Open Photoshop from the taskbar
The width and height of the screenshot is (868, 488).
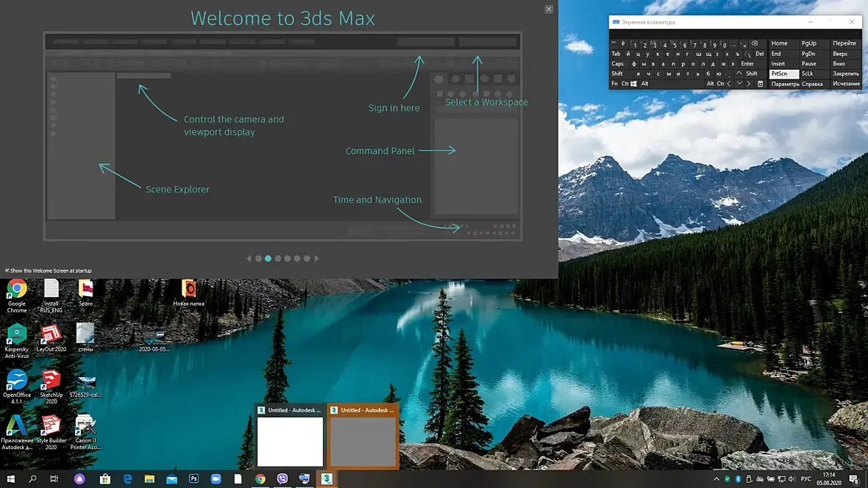tap(193, 478)
